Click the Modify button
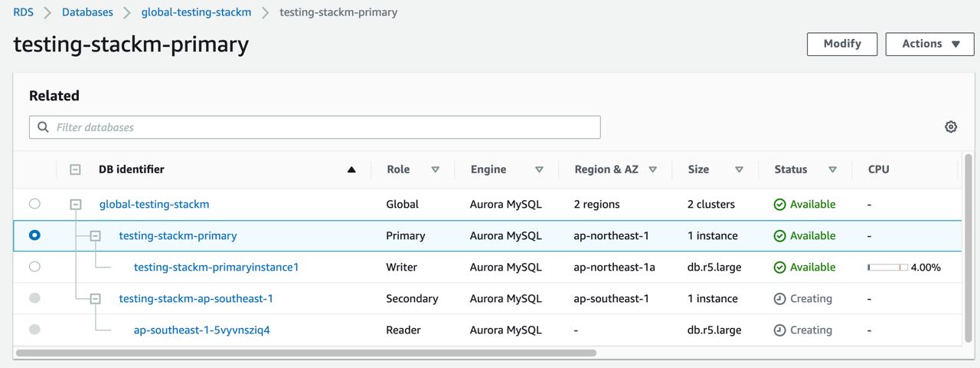The width and height of the screenshot is (980, 368). coord(841,44)
